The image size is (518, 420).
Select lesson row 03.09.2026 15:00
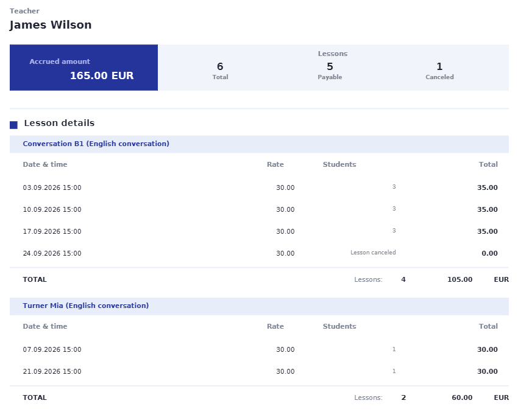pyautogui.click(x=259, y=187)
